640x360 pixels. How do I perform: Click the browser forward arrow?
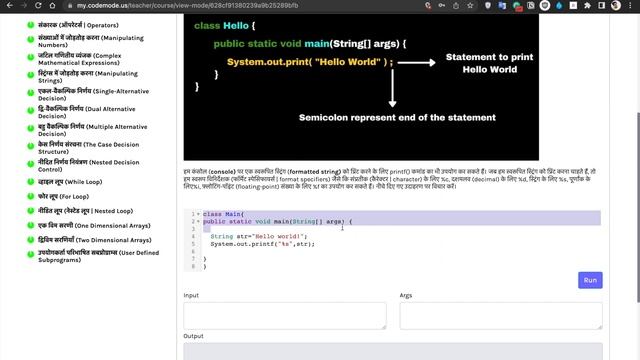click(24, 5)
